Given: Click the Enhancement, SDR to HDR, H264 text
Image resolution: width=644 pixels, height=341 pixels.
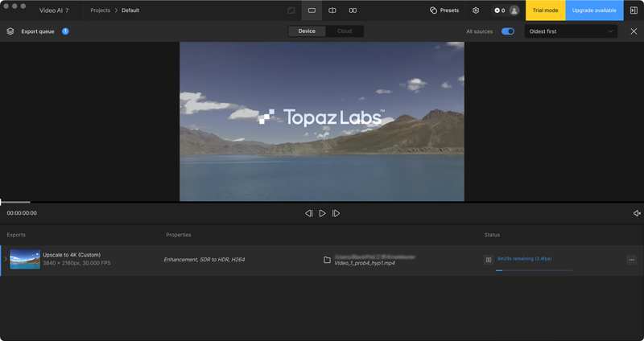Looking at the screenshot, I should coord(204,260).
